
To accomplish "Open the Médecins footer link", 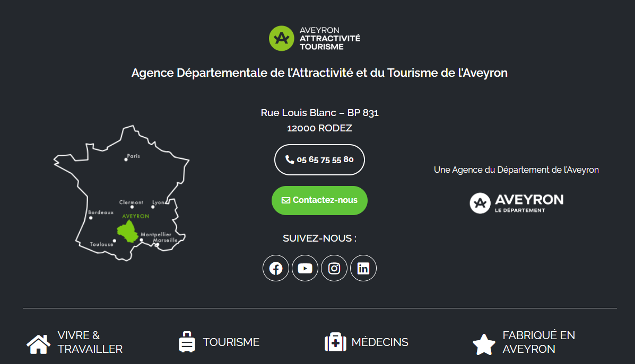I will 380,342.
